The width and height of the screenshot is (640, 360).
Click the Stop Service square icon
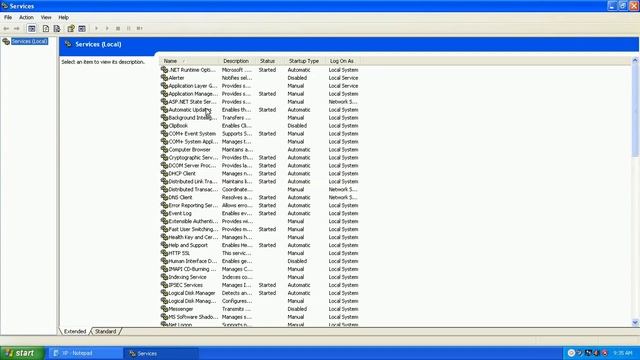pos(118,29)
